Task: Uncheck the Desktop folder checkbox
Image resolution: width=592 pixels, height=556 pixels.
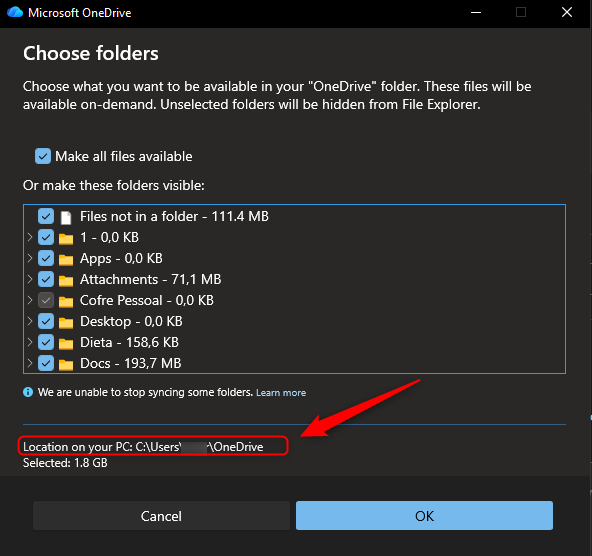Action: tap(46, 322)
